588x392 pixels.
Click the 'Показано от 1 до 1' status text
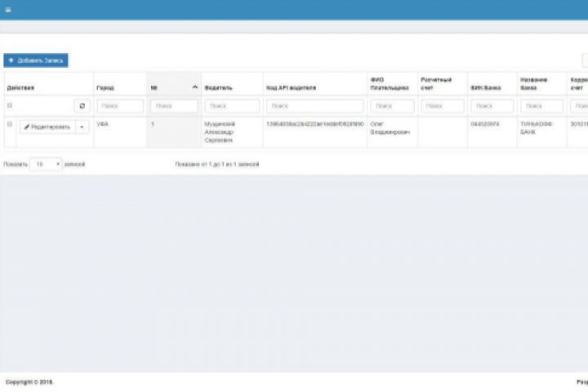coord(217,164)
